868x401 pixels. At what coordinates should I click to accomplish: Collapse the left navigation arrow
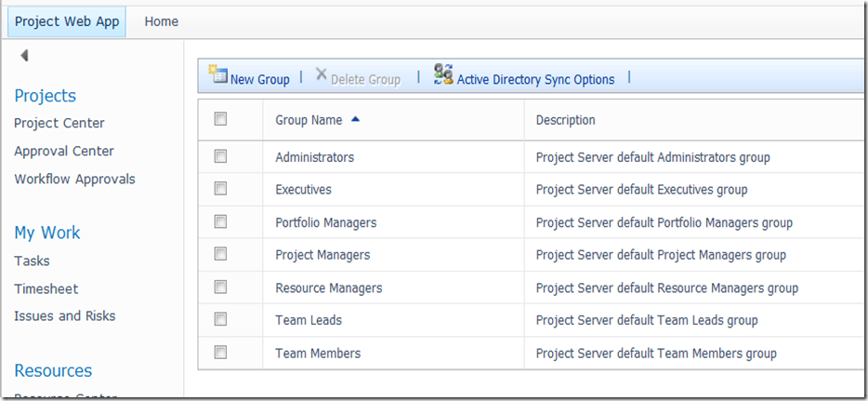coord(24,56)
